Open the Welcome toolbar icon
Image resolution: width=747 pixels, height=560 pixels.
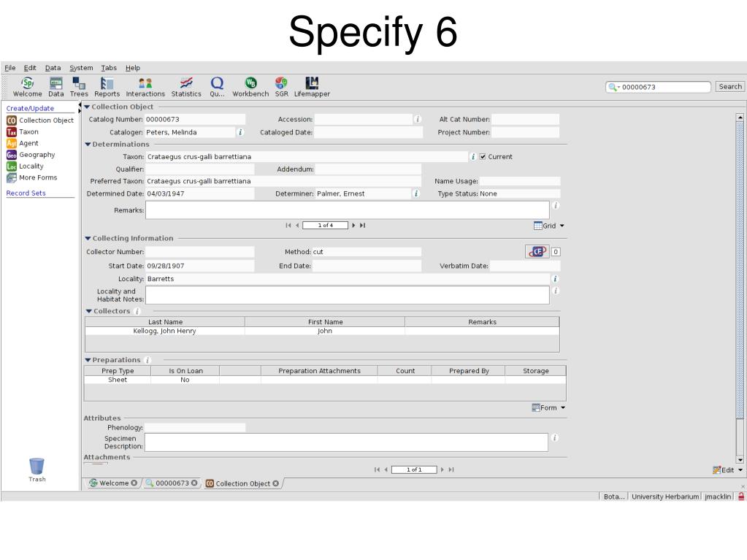tap(28, 87)
